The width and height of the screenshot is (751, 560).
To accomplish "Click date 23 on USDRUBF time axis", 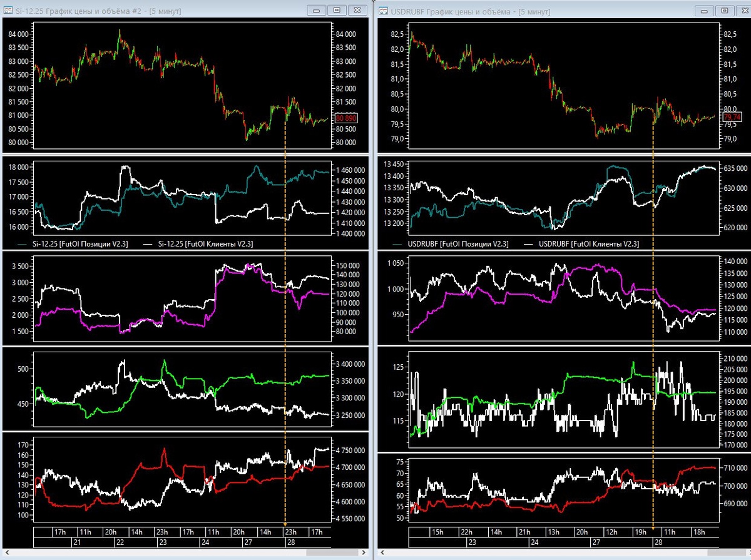I will [x=471, y=542].
